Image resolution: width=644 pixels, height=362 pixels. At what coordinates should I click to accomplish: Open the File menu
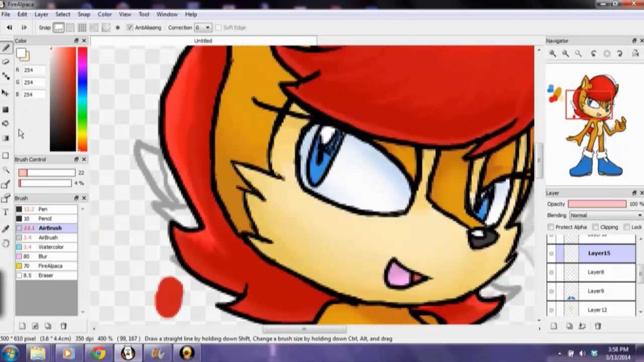pyautogui.click(x=6, y=15)
